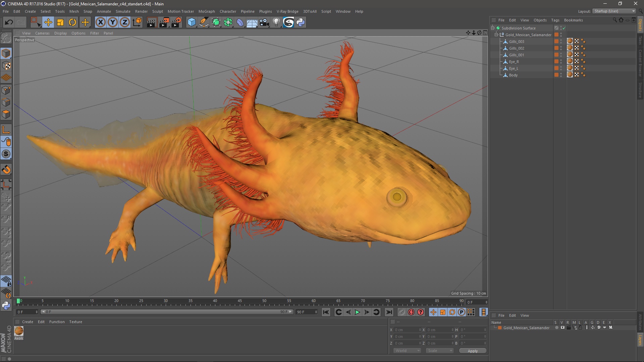This screenshot has height=362, width=644.
Task: Toggle Z axis lock
Action: [125, 22]
